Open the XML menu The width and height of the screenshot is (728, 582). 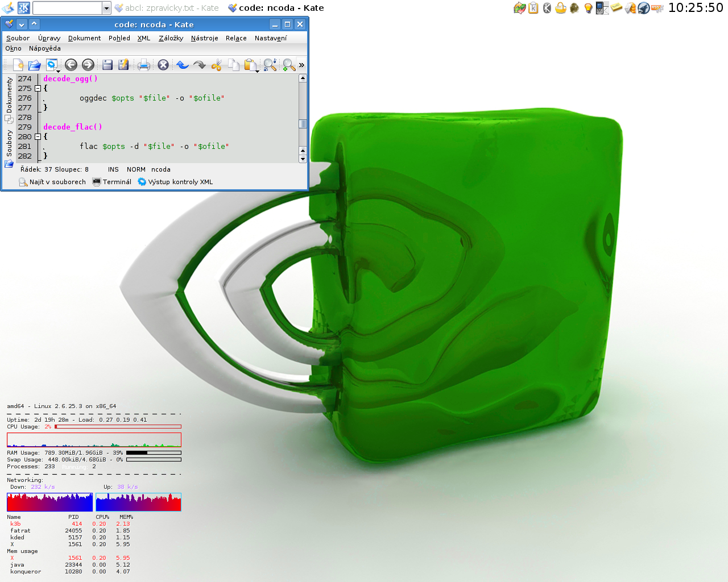pos(144,38)
